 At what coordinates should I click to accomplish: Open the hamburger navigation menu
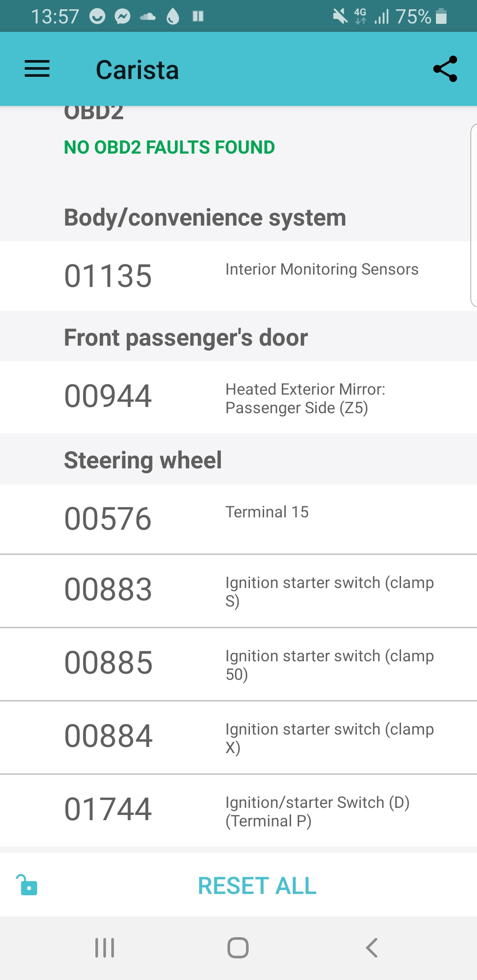point(37,69)
